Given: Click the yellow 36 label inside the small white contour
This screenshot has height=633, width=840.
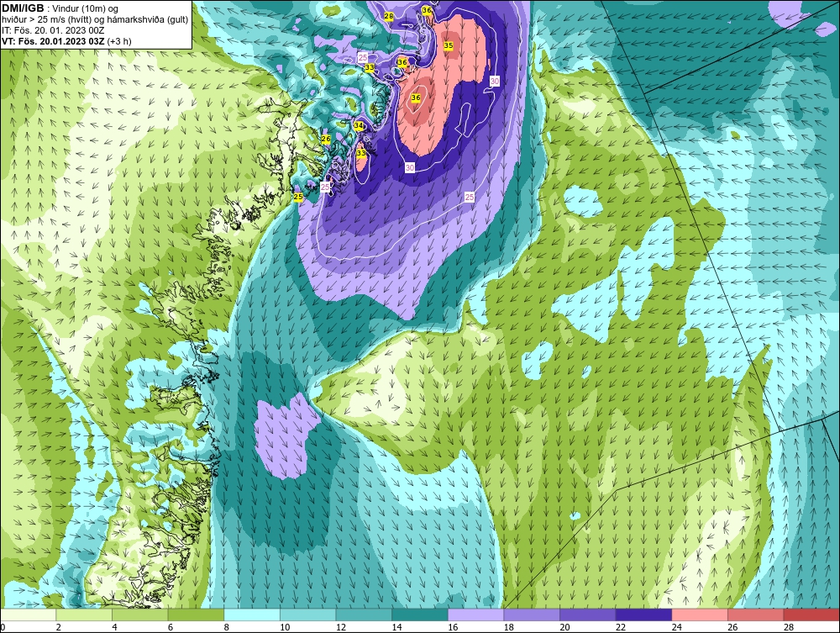Looking at the screenshot, I should coord(416,98).
